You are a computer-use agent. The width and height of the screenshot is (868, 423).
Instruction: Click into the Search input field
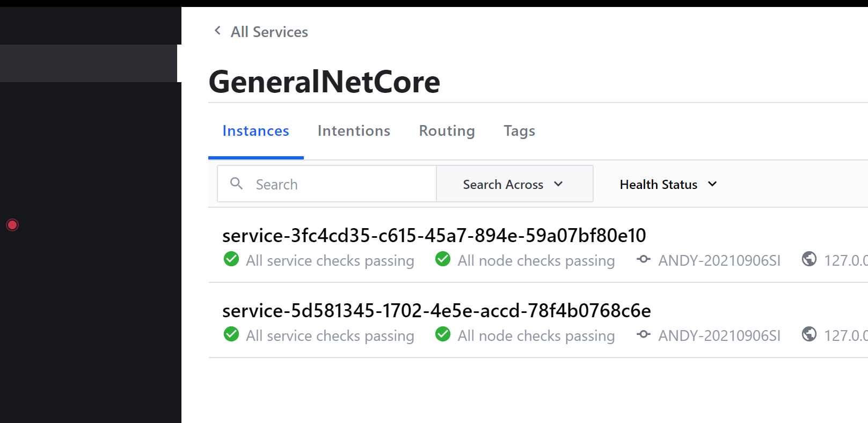click(x=338, y=184)
